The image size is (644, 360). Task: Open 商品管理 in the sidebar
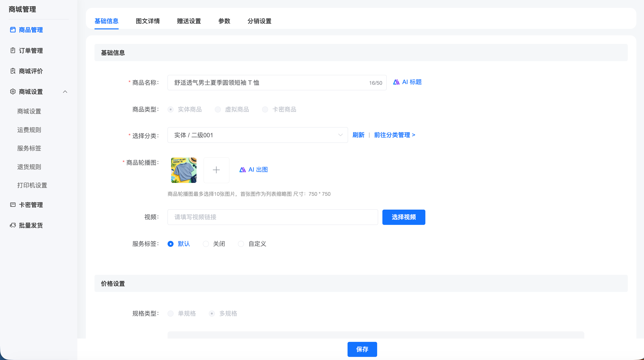(x=31, y=30)
